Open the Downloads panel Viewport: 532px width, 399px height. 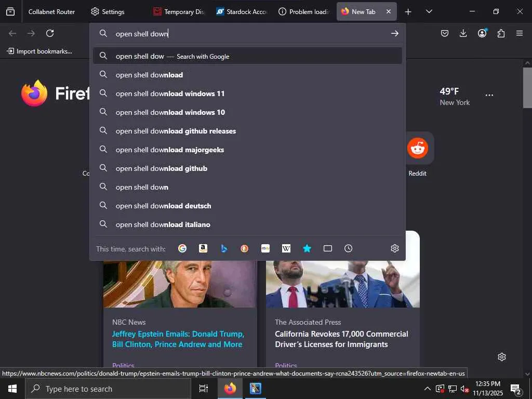pos(463,33)
